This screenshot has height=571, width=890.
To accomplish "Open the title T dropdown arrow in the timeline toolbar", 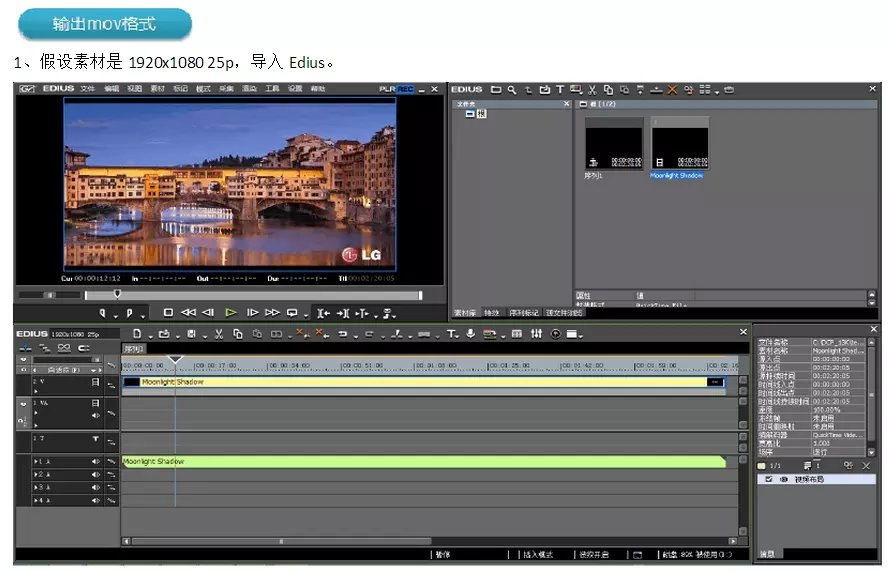I will (x=457, y=337).
